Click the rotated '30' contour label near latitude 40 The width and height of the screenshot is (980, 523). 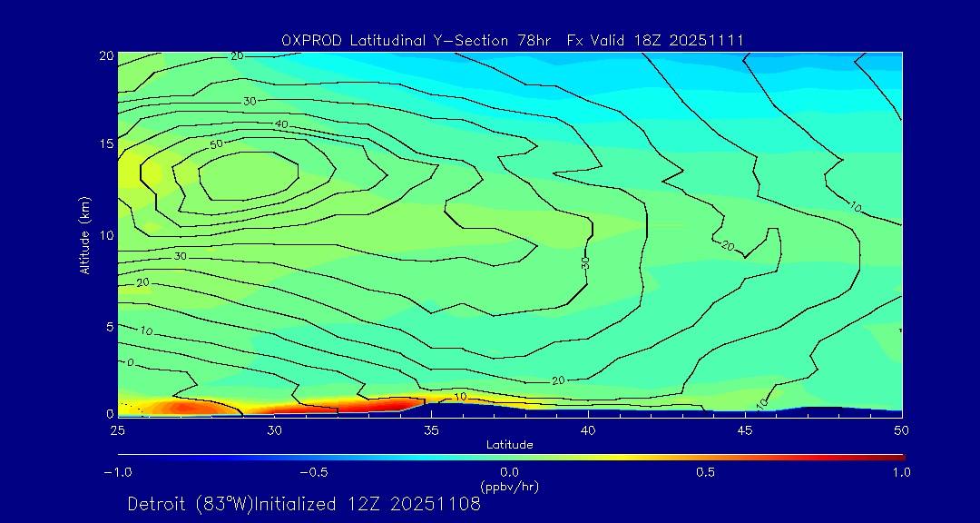tap(585, 262)
